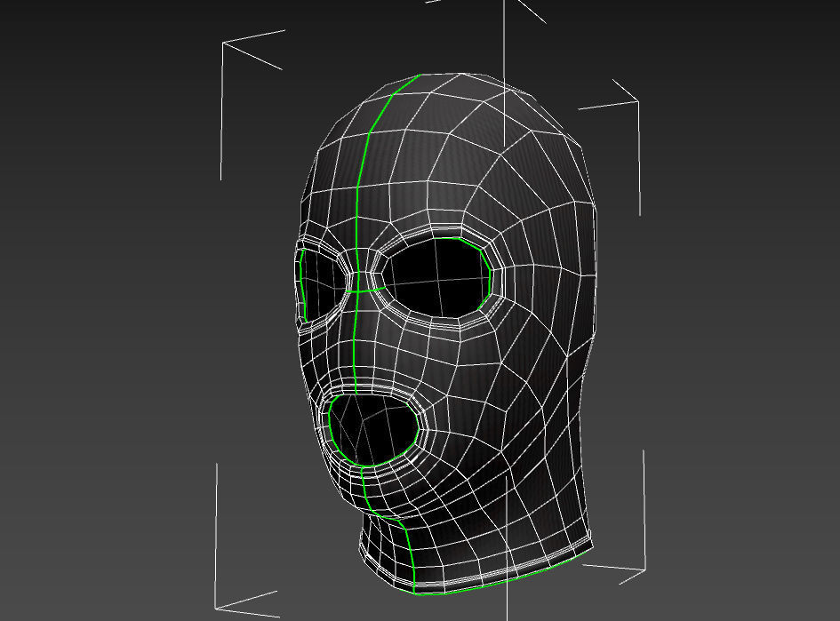Select the large eye opening of the mask mesh
The width and height of the screenshot is (840, 621).
tap(436, 277)
